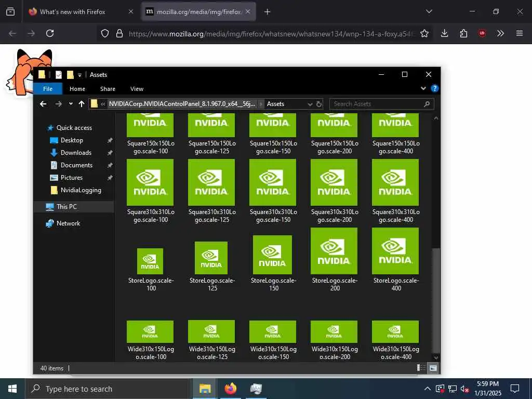The height and width of the screenshot is (399, 532).
Task: Open a new Firefox tab
Action: point(268,12)
